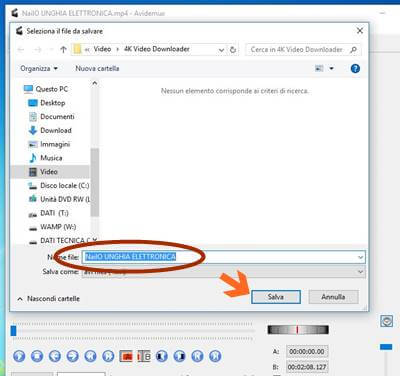Click the Stop playback button in Avidemux
Viewport: 400px width, 376px height.
coord(37,356)
